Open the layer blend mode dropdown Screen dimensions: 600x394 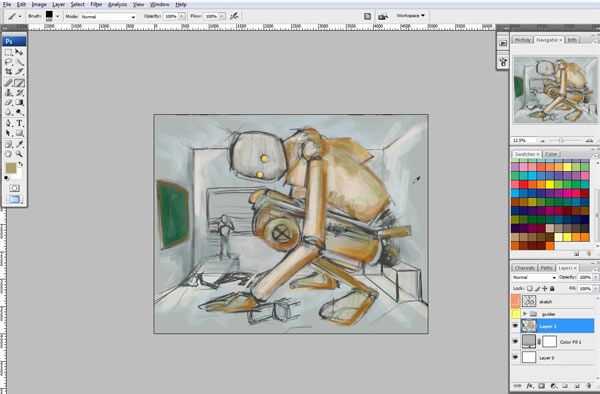[534, 277]
